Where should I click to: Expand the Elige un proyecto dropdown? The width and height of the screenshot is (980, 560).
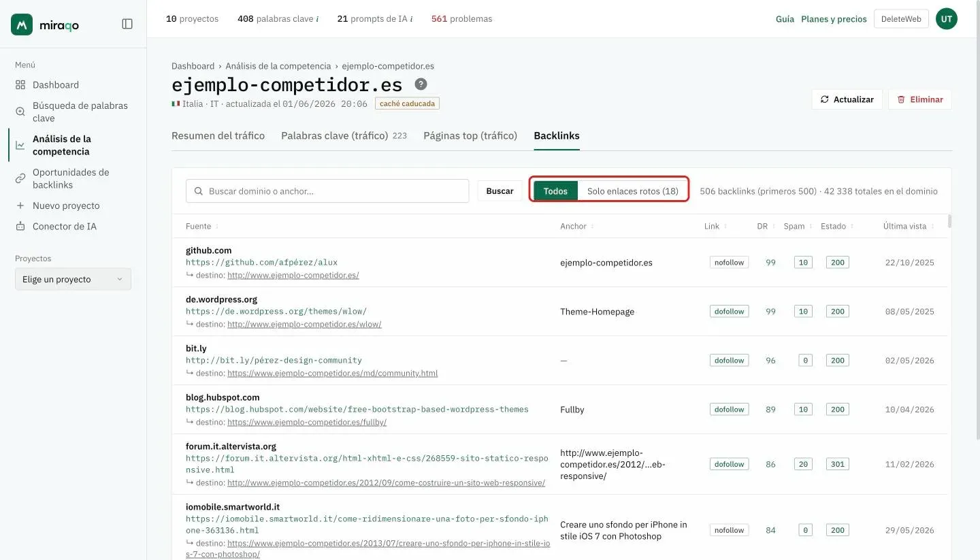point(73,279)
